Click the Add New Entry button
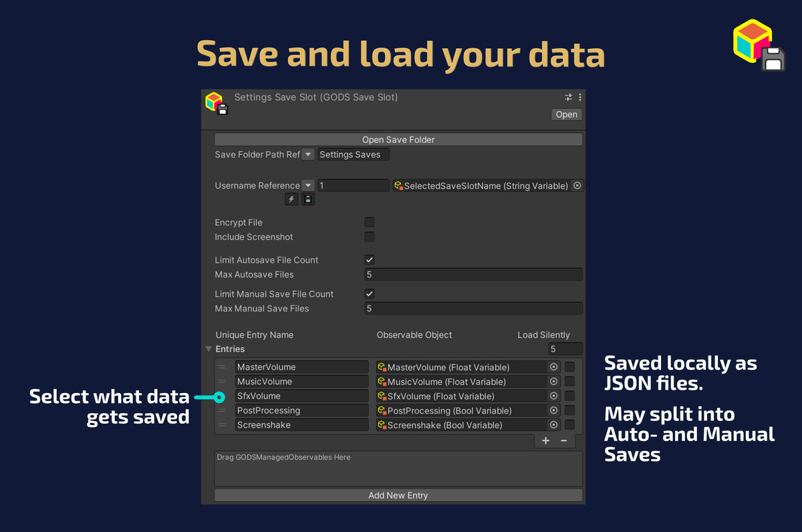This screenshot has width=802, height=532. (x=398, y=495)
